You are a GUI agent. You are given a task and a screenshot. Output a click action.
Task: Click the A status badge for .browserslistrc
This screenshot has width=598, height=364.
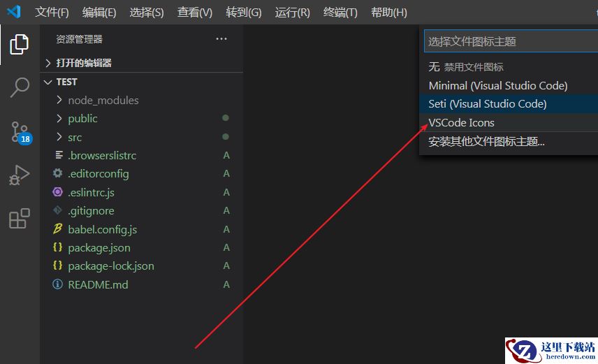(226, 155)
